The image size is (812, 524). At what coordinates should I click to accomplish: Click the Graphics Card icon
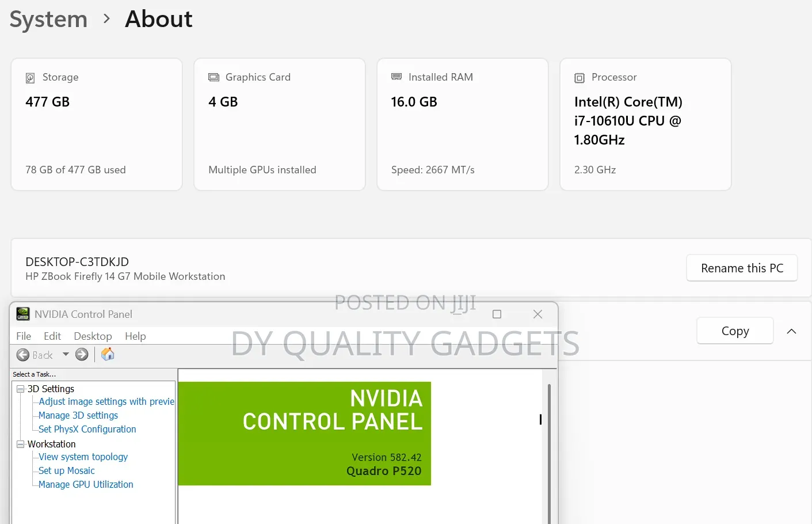214,77
